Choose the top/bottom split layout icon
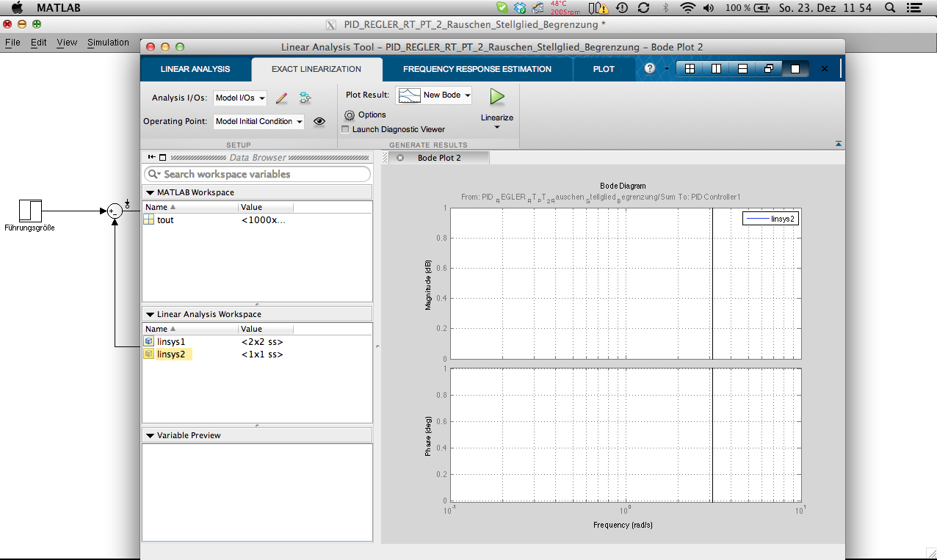937x560 pixels. [x=742, y=69]
